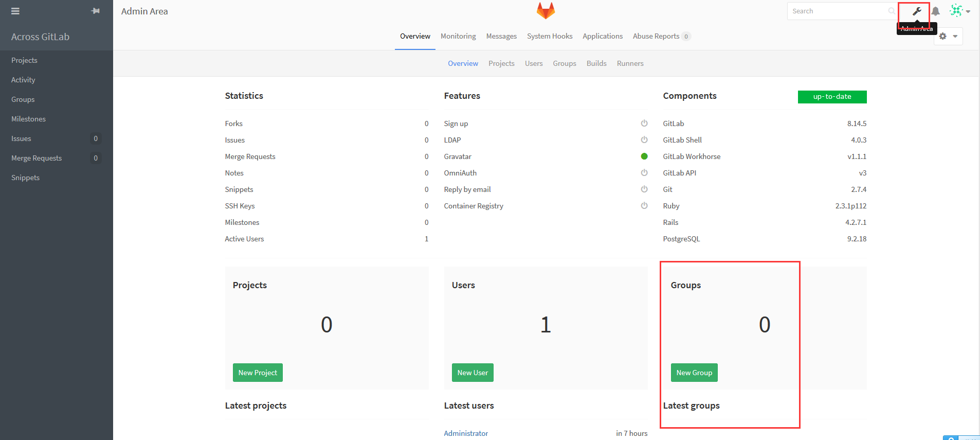Click the Issues count badge in sidebar
Screen dimensions: 980x440
(x=96, y=138)
